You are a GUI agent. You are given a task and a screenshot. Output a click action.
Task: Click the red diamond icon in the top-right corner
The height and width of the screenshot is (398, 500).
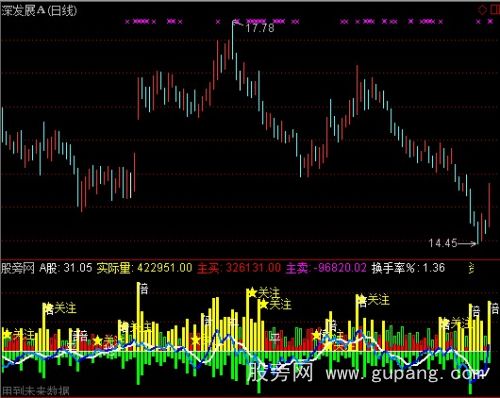pyautogui.click(x=482, y=10)
